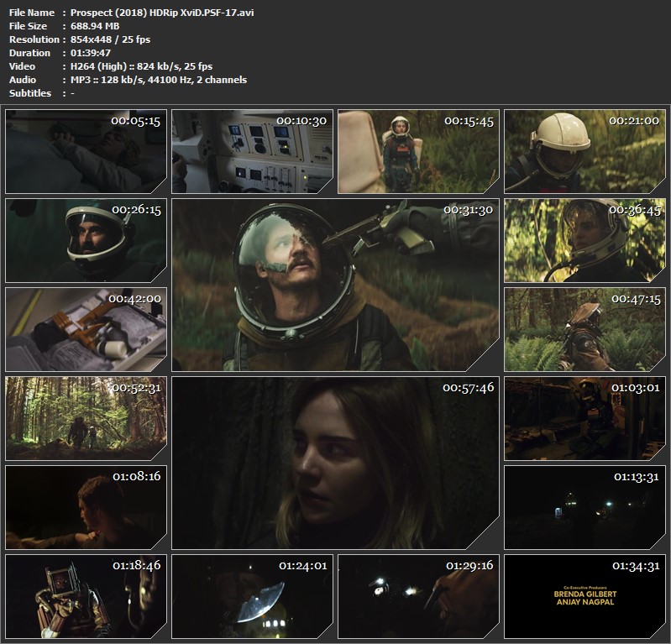Click the 'ANJAY NAGPAL' credit text
Viewport: 671px width, 644px height.
[x=585, y=602]
